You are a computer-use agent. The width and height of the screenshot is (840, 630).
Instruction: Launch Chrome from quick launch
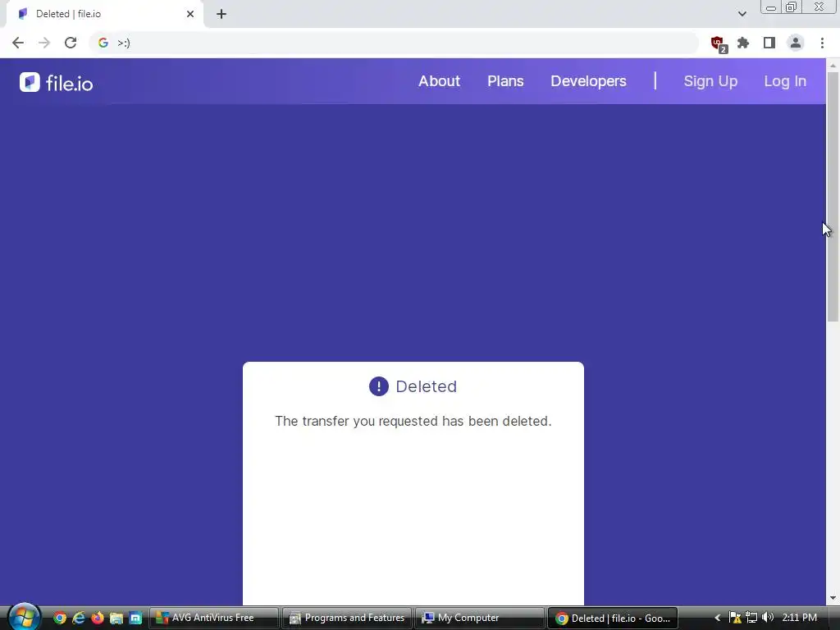pyautogui.click(x=60, y=619)
